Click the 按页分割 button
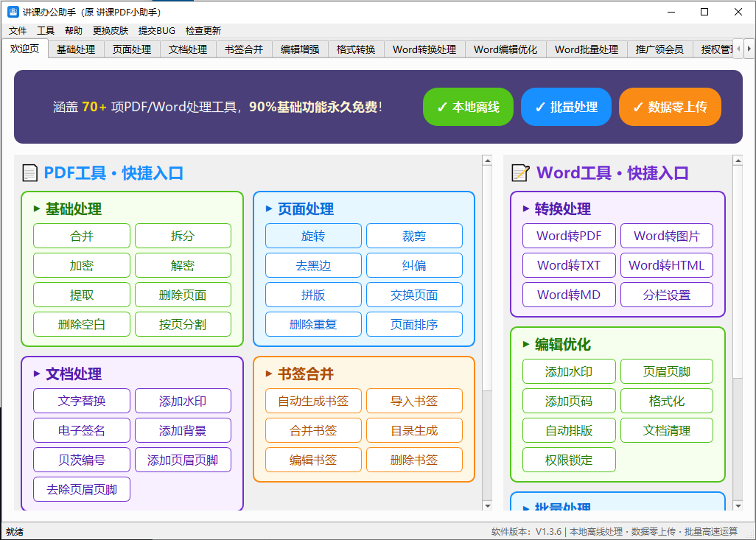 (x=183, y=324)
